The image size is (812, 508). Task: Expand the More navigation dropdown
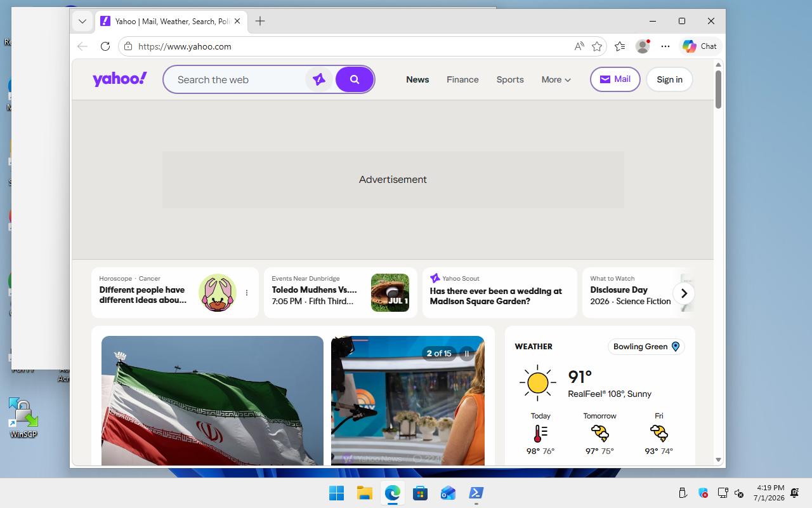[556, 79]
